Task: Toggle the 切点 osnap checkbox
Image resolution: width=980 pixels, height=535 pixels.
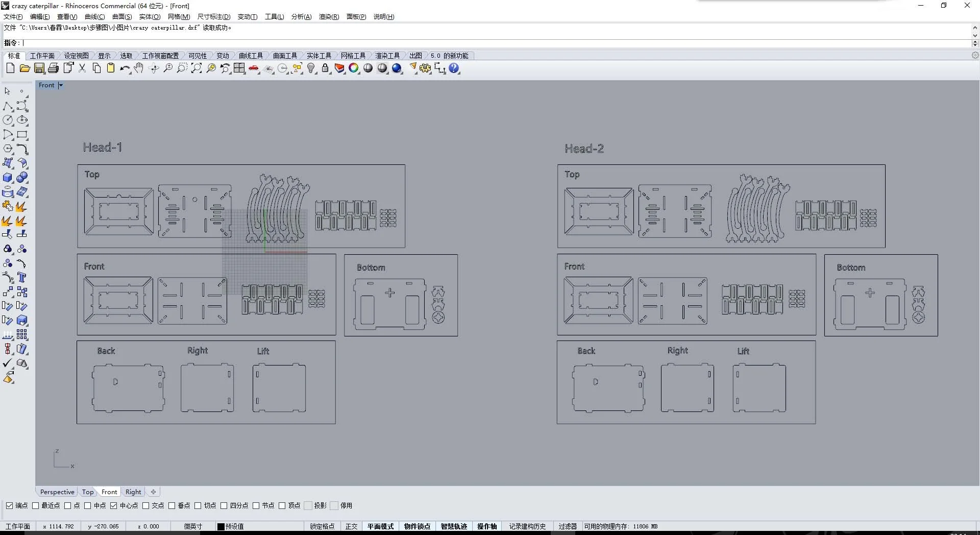Action: pyautogui.click(x=198, y=505)
